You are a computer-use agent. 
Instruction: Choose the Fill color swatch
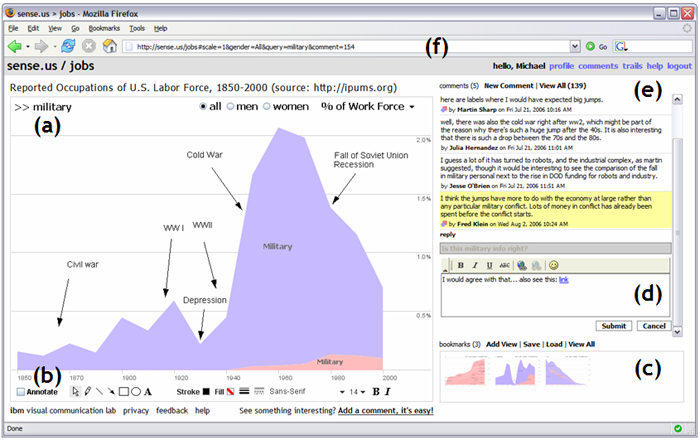tap(230, 392)
